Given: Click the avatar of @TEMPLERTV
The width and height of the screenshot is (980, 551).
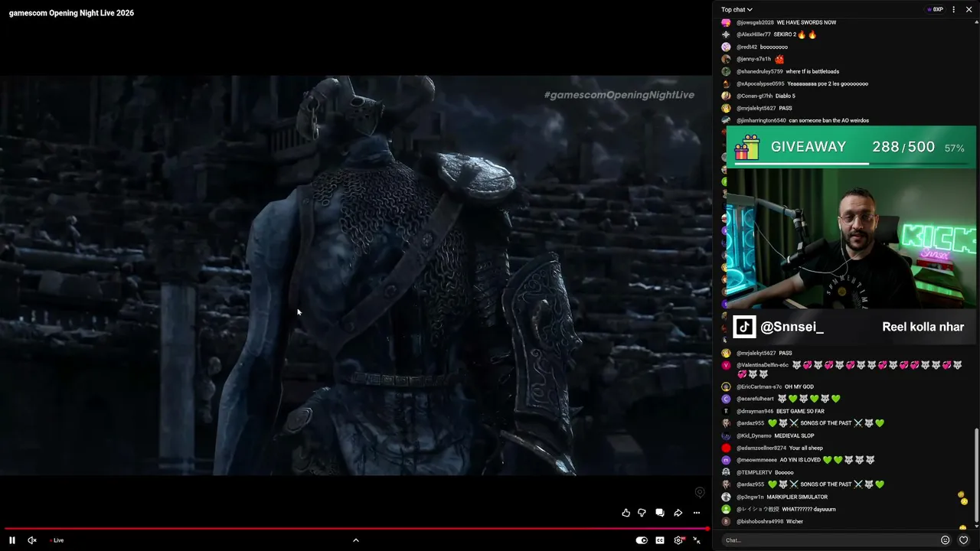Looking at the screenshot, I should click(x=726, y=472).
